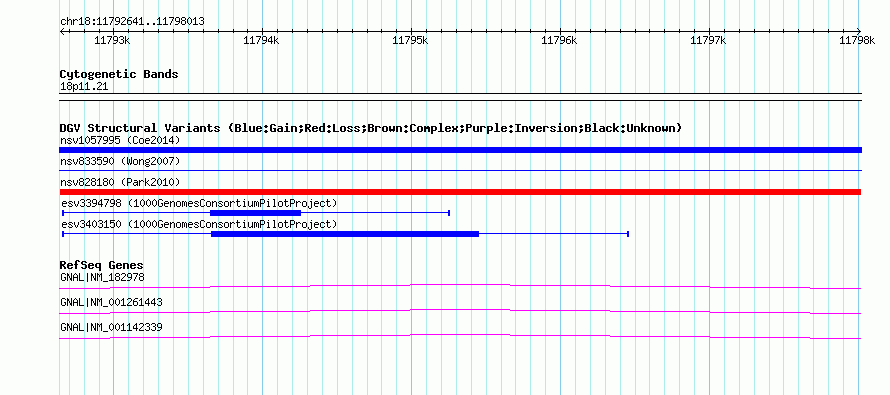Click the GNAL NM_001261443 magenta transcript line

(x=460, y=311)
